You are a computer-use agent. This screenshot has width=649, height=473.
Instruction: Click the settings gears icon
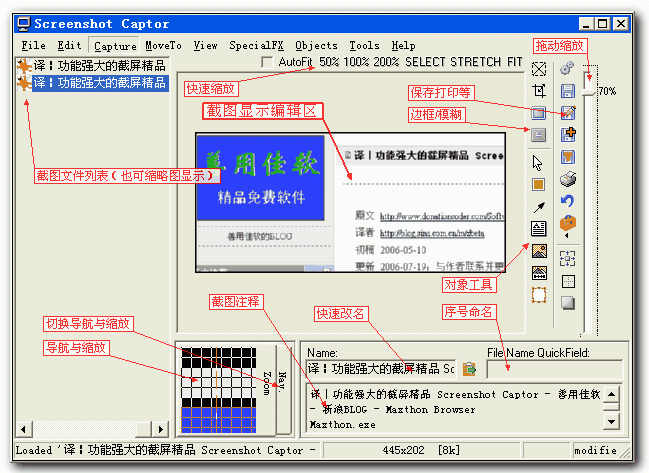(568, 68)
